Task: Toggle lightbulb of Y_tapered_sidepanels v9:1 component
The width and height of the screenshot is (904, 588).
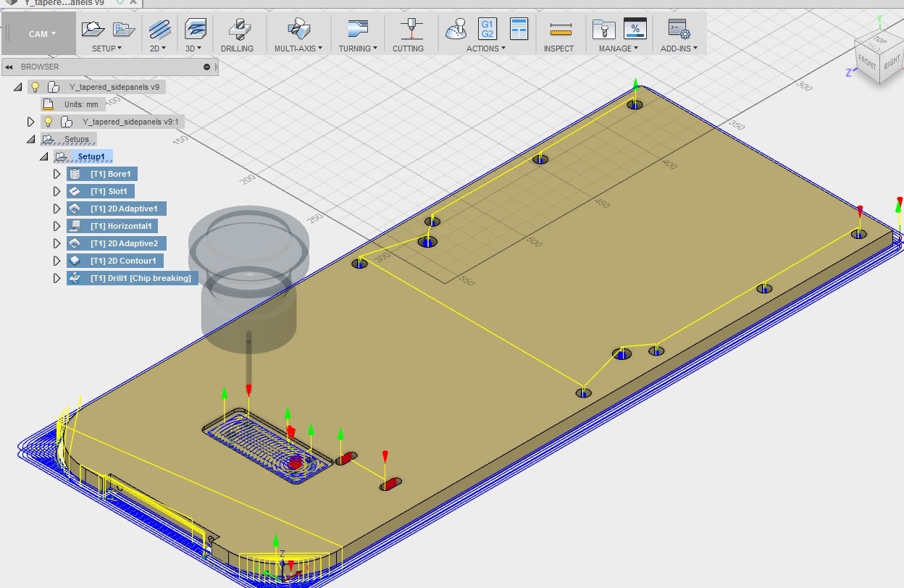Action: (48, 122)
